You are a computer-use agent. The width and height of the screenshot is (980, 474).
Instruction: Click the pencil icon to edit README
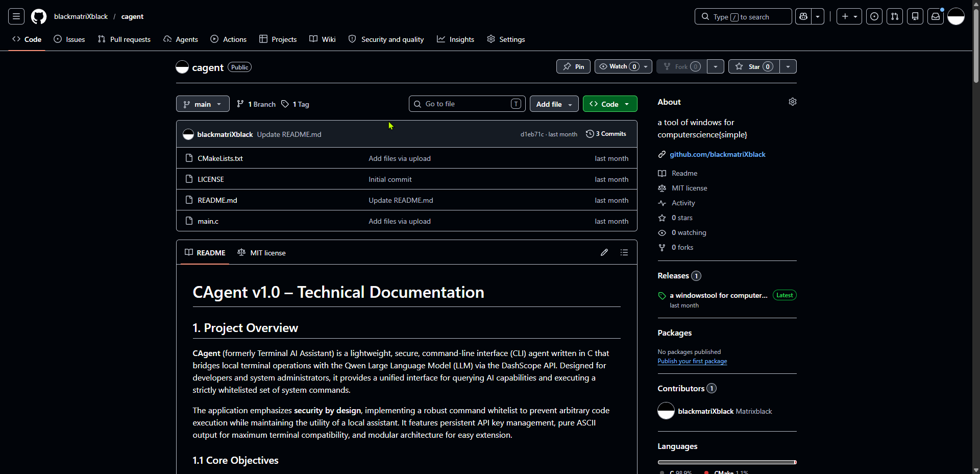(604, 252)
